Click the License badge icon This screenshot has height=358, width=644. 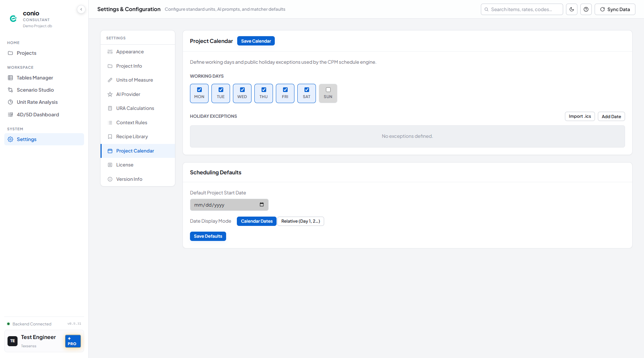(110, 165)
